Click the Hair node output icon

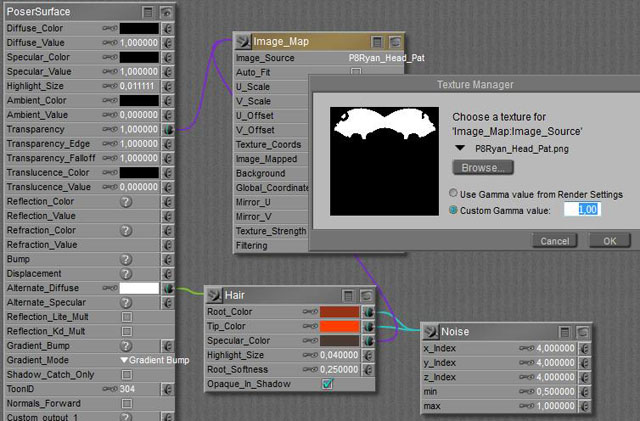click(x=215, y=295)
